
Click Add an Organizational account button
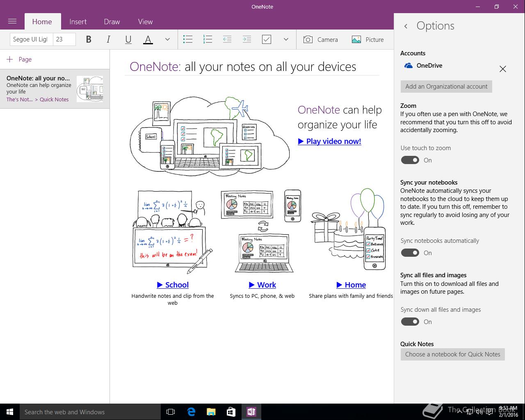click(446, 87)
